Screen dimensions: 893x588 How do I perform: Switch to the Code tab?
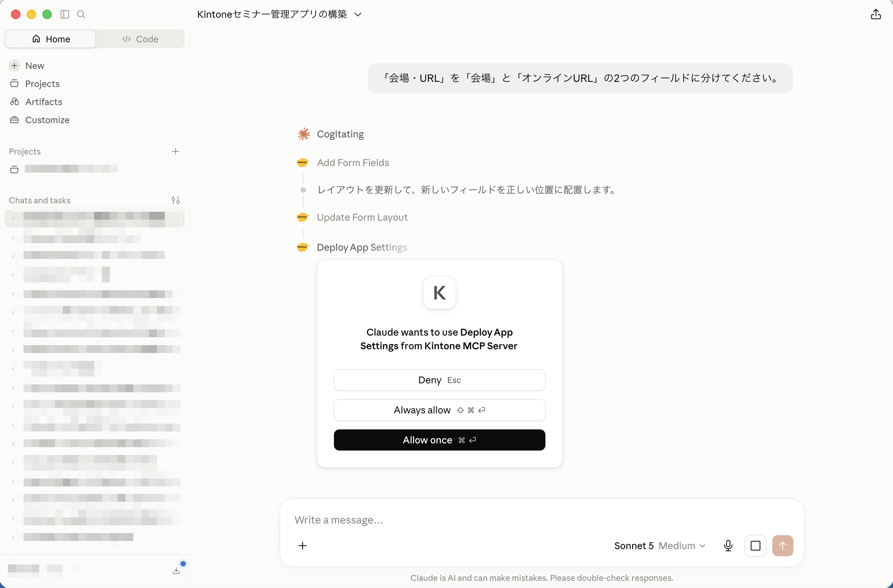140,39
